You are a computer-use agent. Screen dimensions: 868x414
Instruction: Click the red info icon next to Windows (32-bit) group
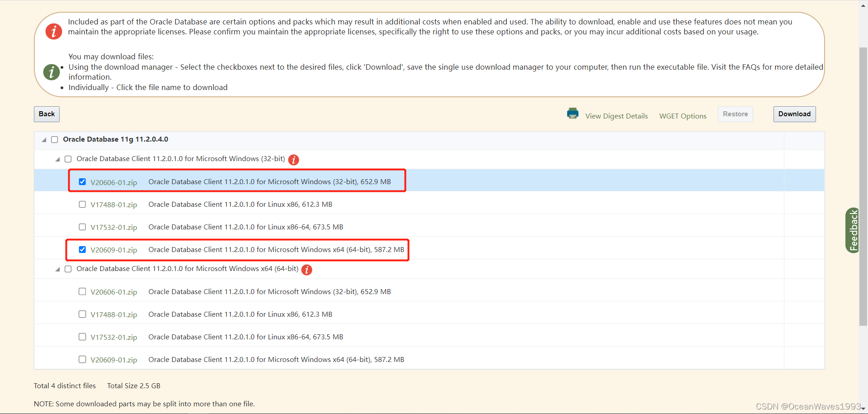tap(293, 160)
